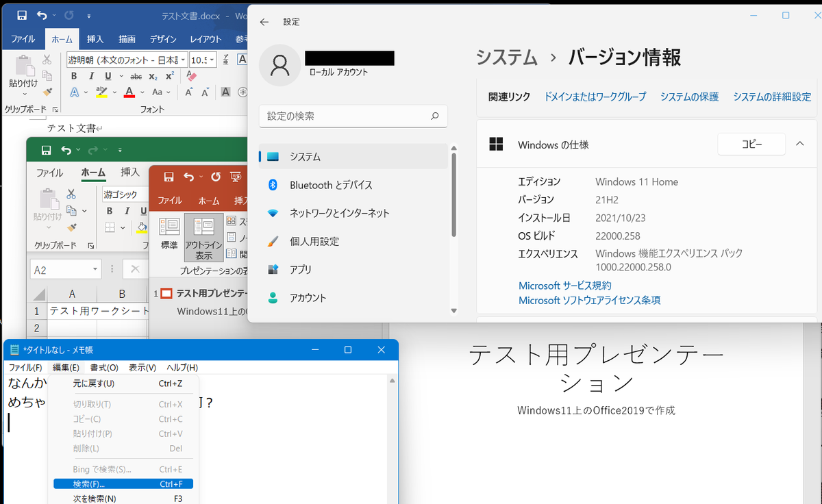Screen dimensions: 822x504
Task: Open Word clipboard group dialog launcher
Action: pyautogui.click(x=54, y=109)
